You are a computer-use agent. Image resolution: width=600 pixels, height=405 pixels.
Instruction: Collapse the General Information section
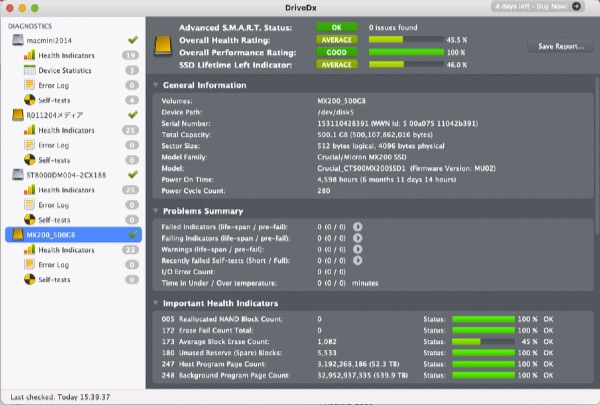(x=156, y=85)
